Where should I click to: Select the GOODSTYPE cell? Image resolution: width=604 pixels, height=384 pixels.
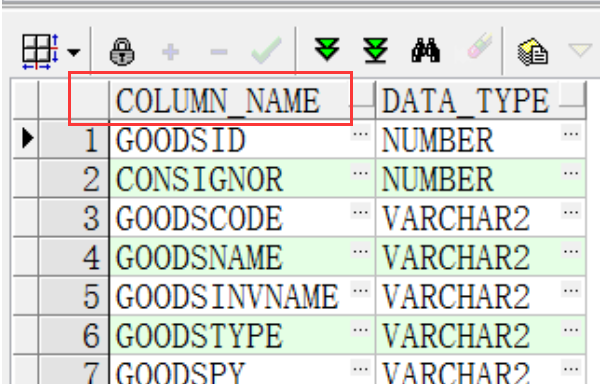point(242,336)
